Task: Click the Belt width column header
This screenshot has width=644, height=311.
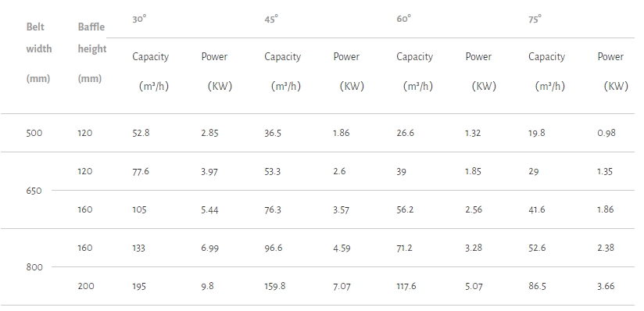Action: (x=39, y=52)
